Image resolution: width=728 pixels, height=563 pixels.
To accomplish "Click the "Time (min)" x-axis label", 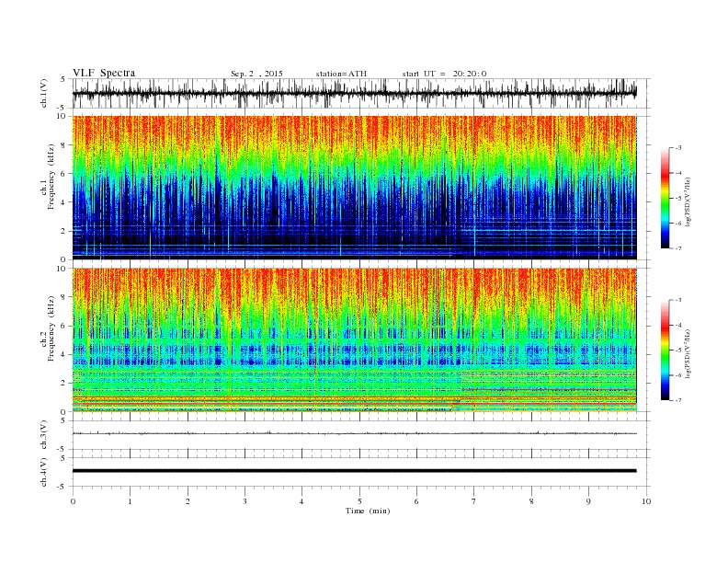I will (368, 511).
